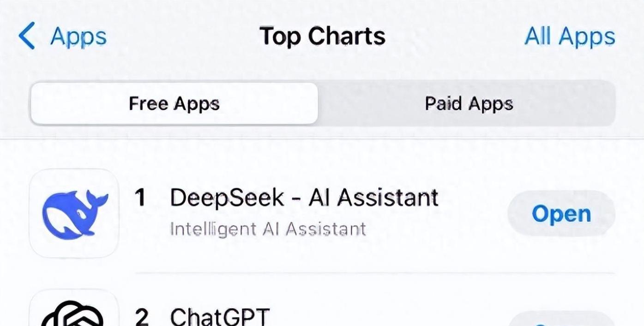
Task: Tap the blue back chevron arrow
Action: [27, 36]
